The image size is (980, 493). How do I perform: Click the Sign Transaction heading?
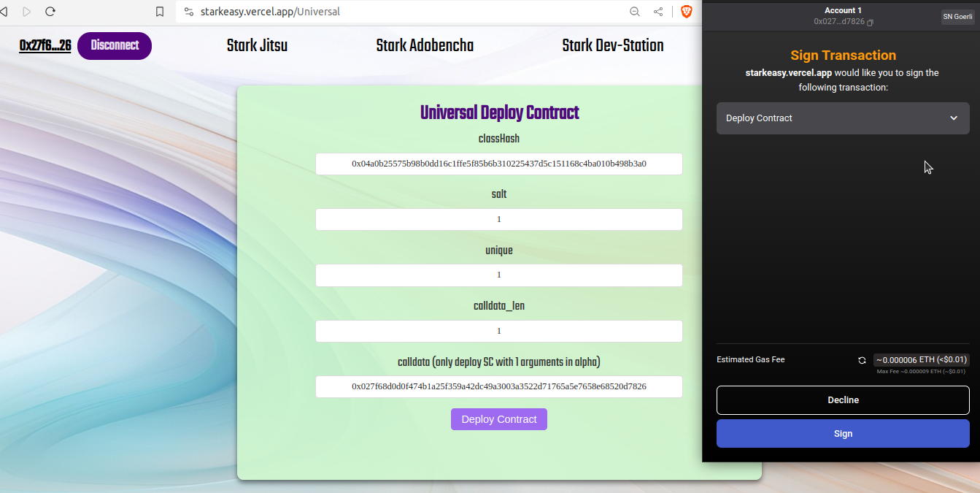click(x=843, y=56)
